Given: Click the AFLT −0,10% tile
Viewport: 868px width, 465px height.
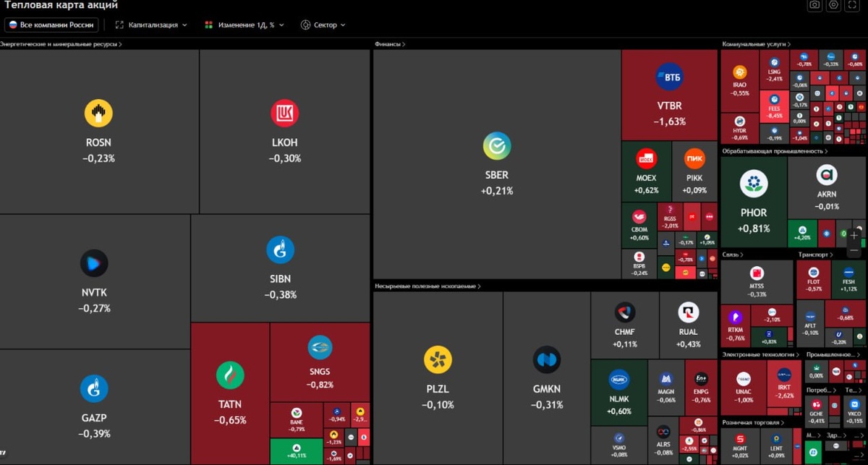Looking at the screenshot, I should pyautogui.click(x=810, y=323).
